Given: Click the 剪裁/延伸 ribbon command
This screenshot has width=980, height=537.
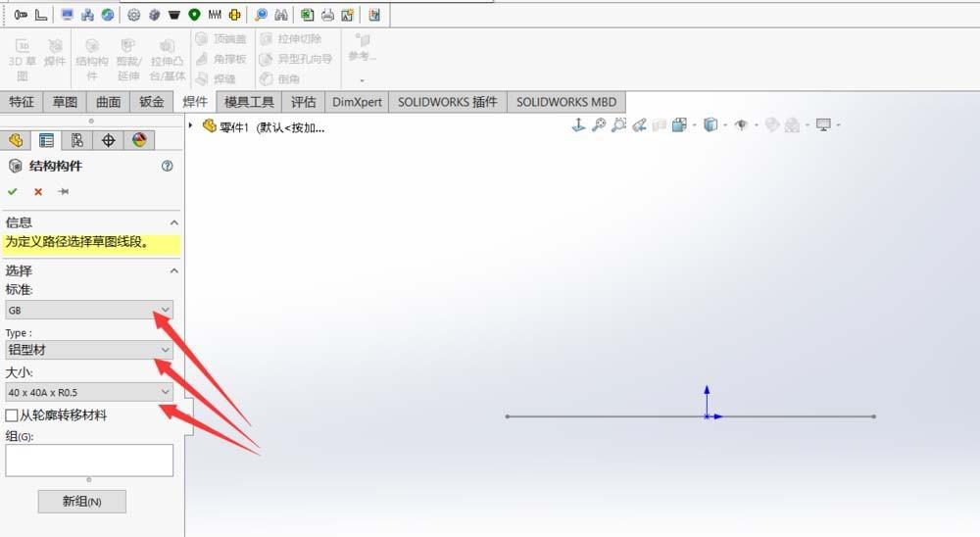Looking at the screenshot, I should pyautogui.click(x=128, y=60).
